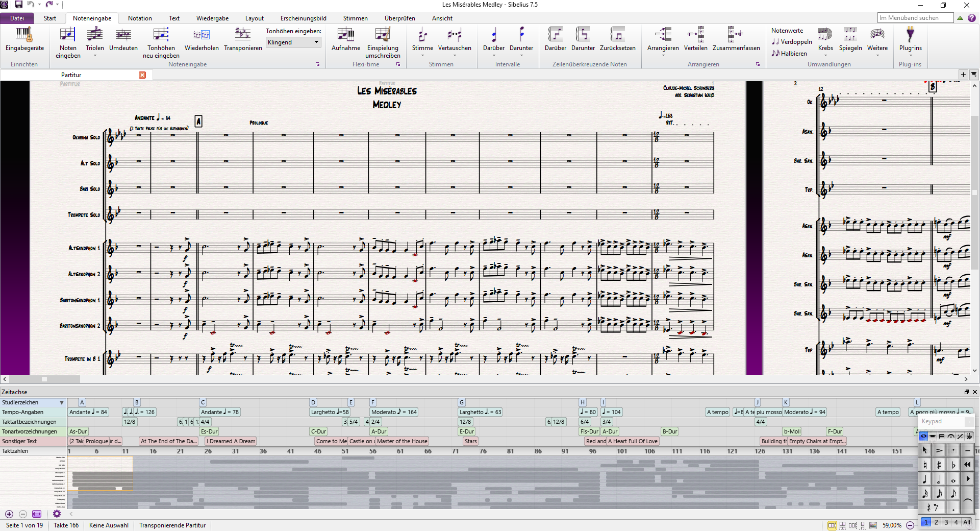The width and height of the screenshot is (980, 531).
Task: Choose the eighth note on the Keypad
Action: tap(953, 493)
